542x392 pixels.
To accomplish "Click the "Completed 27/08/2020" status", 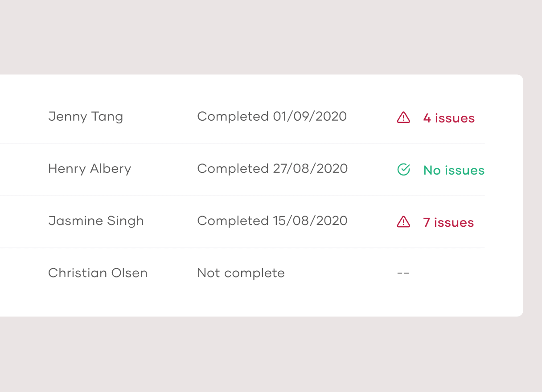I will pos(272,168).
